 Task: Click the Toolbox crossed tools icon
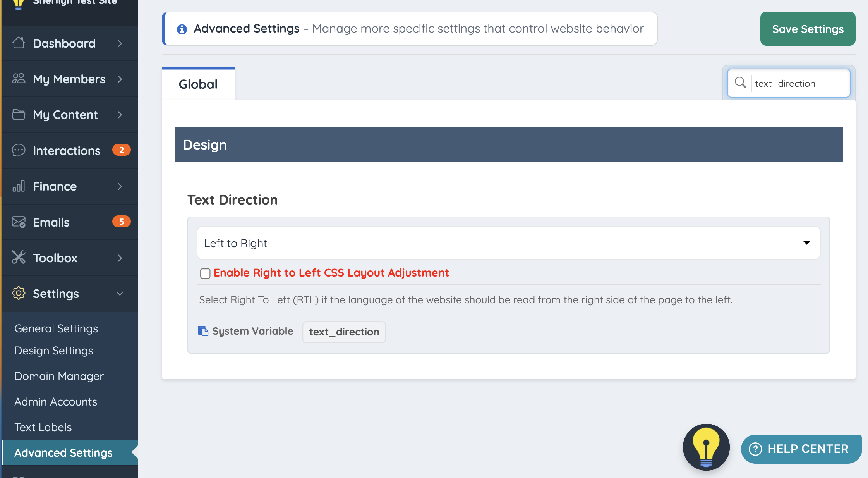(18, 258)
